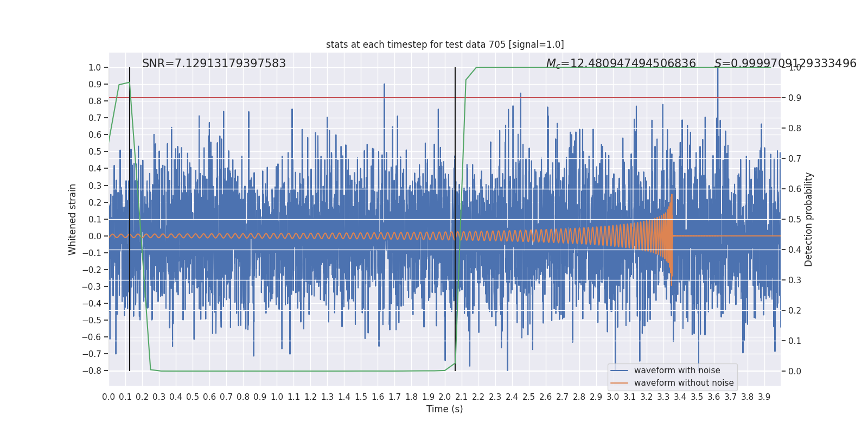Click "waveform with noise" legend entry text
This screenshot has height=434, width=868.
[x=677, y=371]
